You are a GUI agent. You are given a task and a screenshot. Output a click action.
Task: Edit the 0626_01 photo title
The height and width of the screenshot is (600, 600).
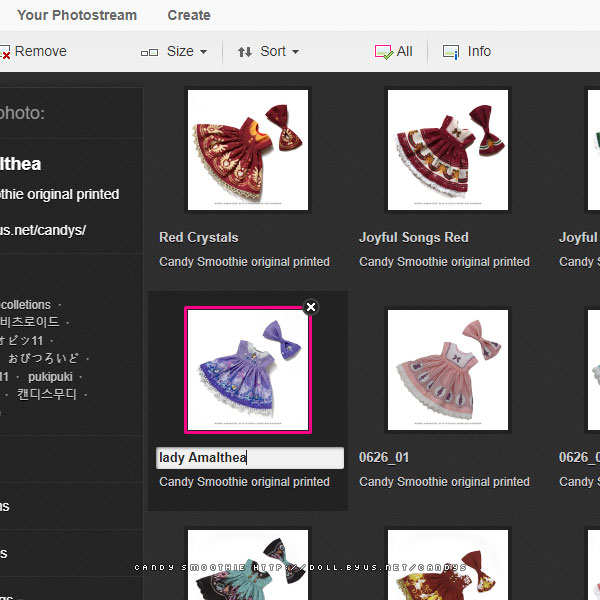[384, 457]
